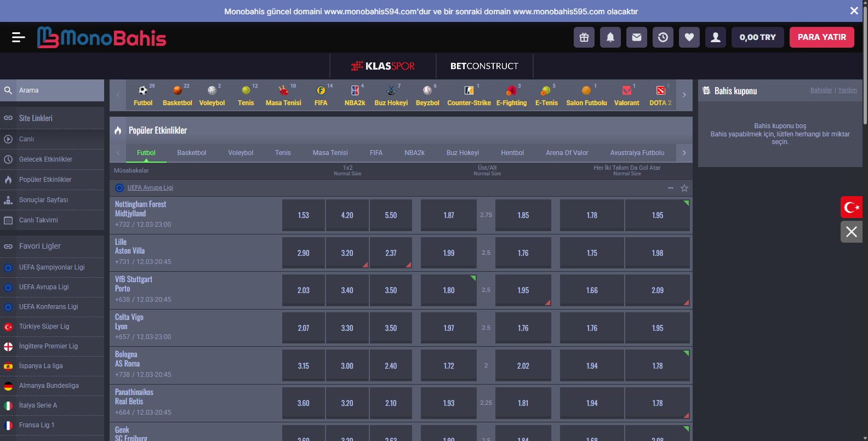Toggle favorite star for UEFA Avrupa Ligi

(684, 188)
